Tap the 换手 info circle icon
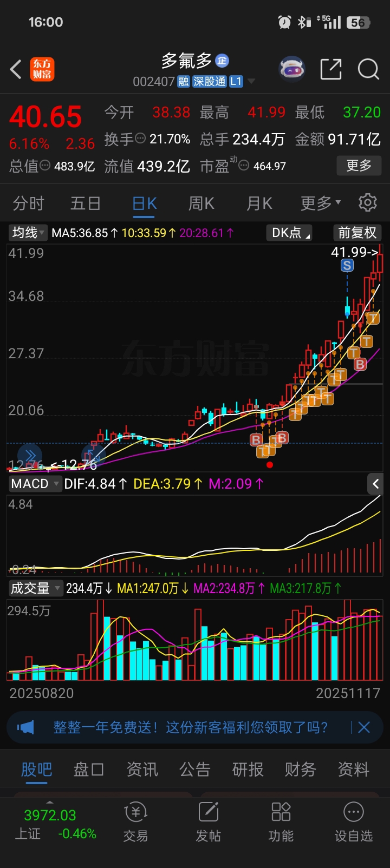Image resolution: width=390 pixels, height=868 pixels. pyautogui.click(x=140, y=139)
